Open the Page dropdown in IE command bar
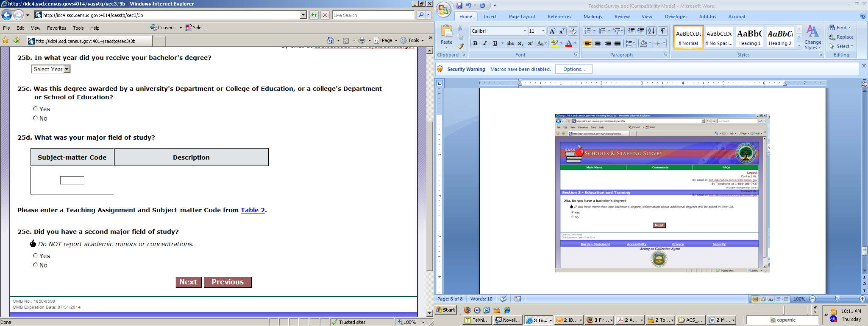 (386, 40)
